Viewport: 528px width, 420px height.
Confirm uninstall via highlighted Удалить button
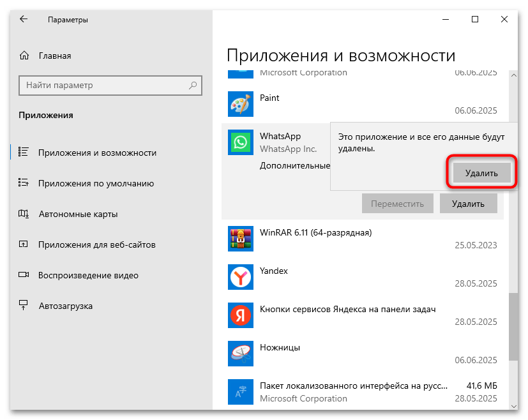tap(481, 172)
